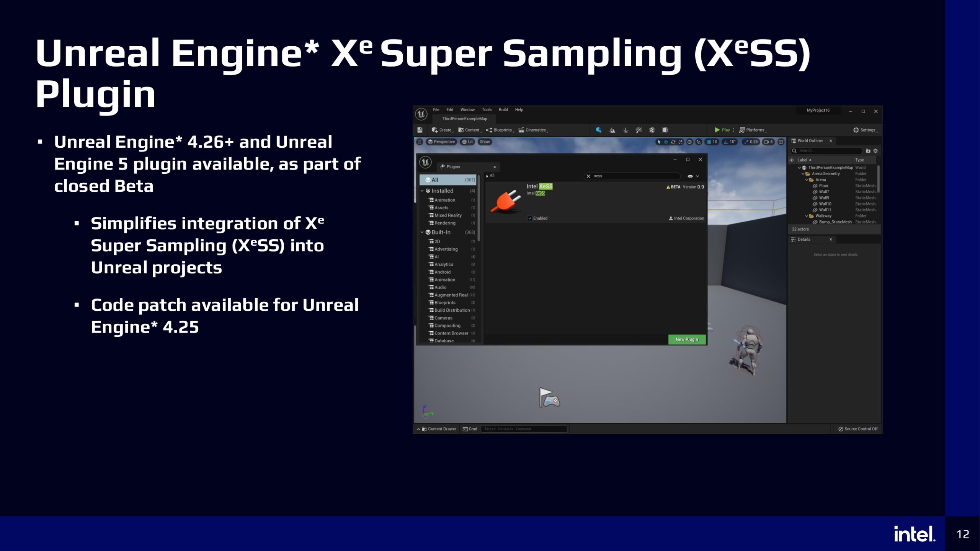Viewport: 980px width, 551px height.
Task: Click the World Outliner gear settings icon
Action: click(x=875, y=151)
